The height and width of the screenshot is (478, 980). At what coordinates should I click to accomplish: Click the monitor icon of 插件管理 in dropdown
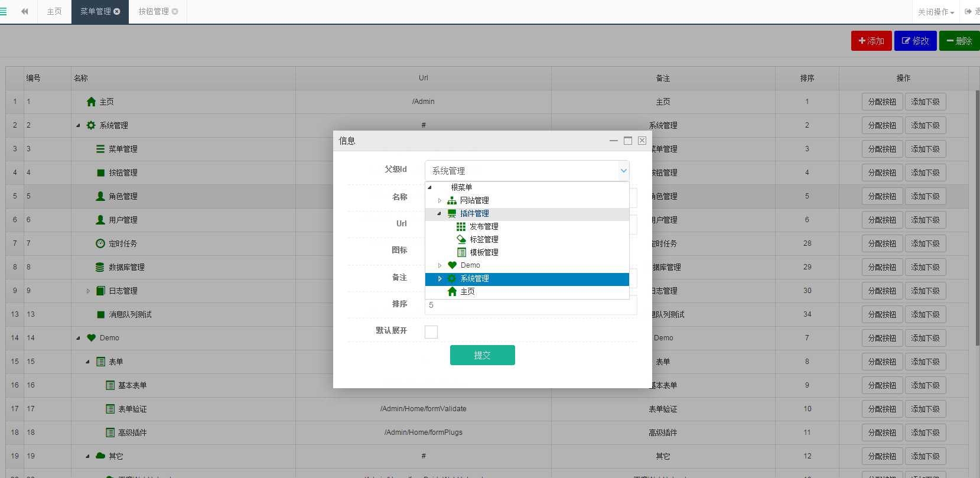pyautogui.click(x=452, y=213)
